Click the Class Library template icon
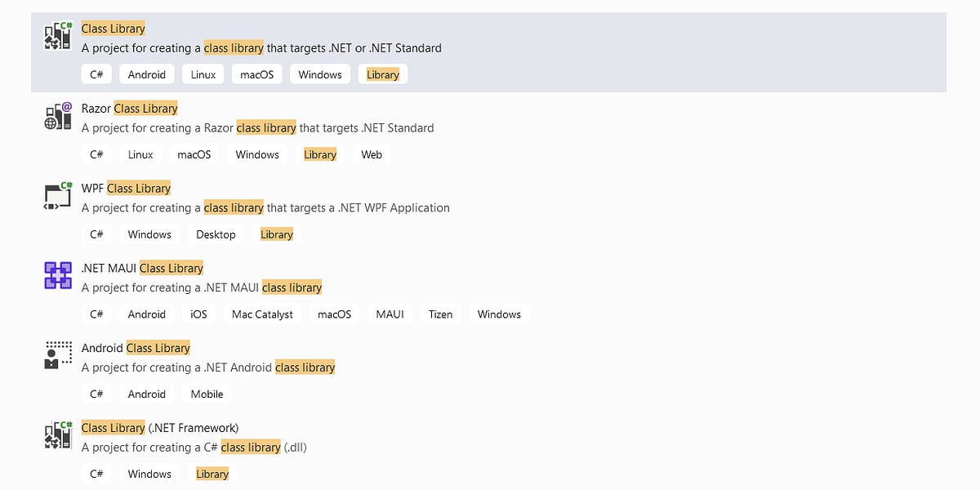 pyautogui.click(x=57, y=36)
